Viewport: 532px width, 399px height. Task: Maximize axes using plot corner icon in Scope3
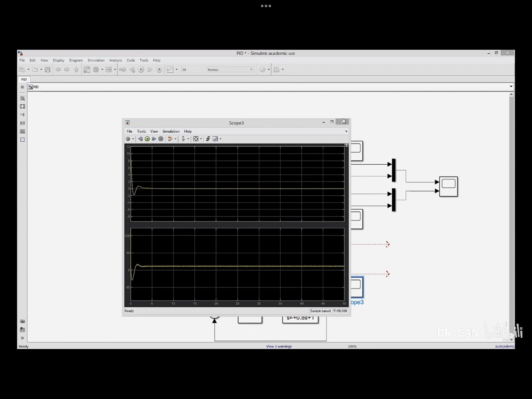346,145
